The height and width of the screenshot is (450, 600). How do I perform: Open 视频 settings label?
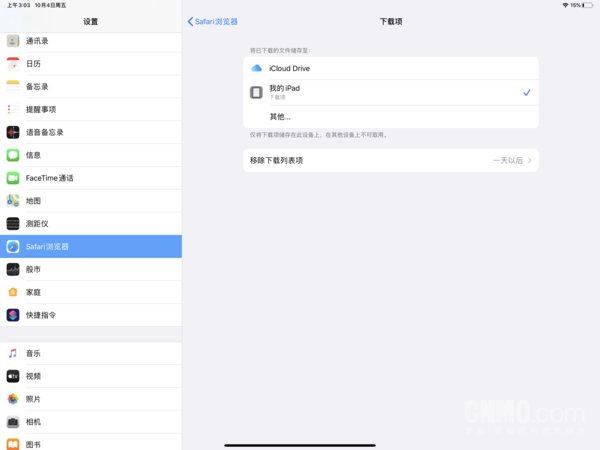point(33,376)
